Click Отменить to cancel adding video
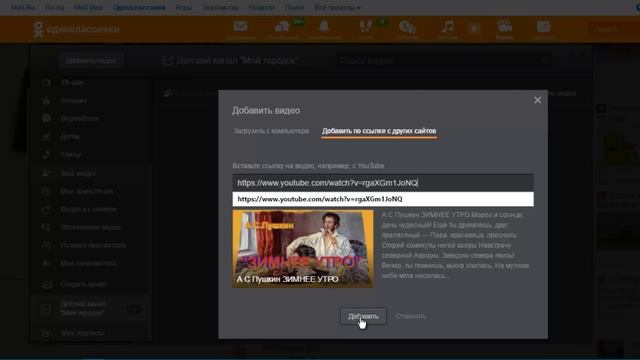The image size is (640, 360). (411, 316)
